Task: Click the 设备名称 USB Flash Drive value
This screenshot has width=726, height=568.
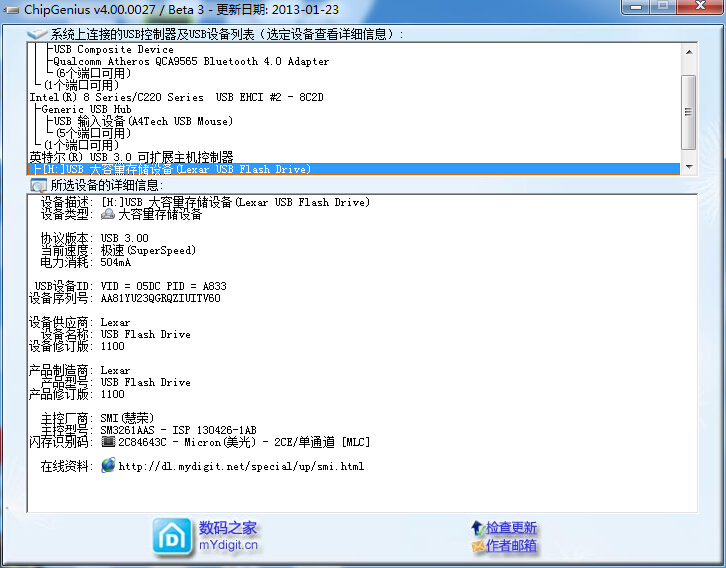Action: (145, 334)
